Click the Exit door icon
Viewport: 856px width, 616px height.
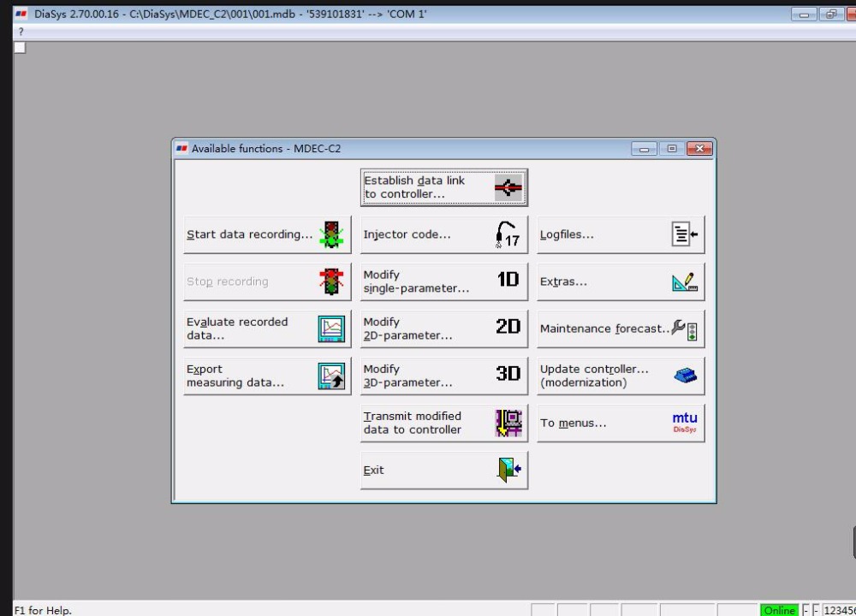[509, 470]
